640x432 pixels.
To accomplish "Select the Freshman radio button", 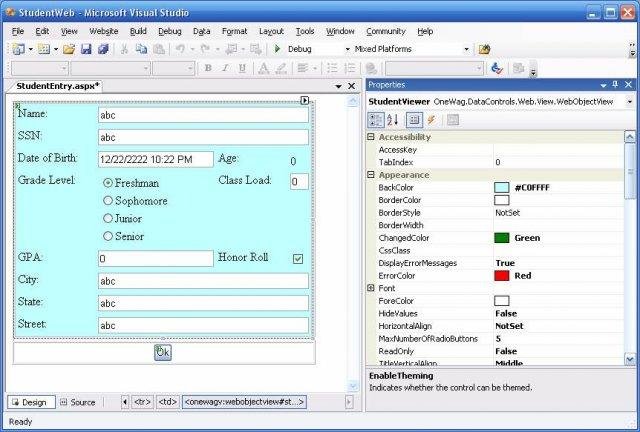I will [x=108, y=183].
